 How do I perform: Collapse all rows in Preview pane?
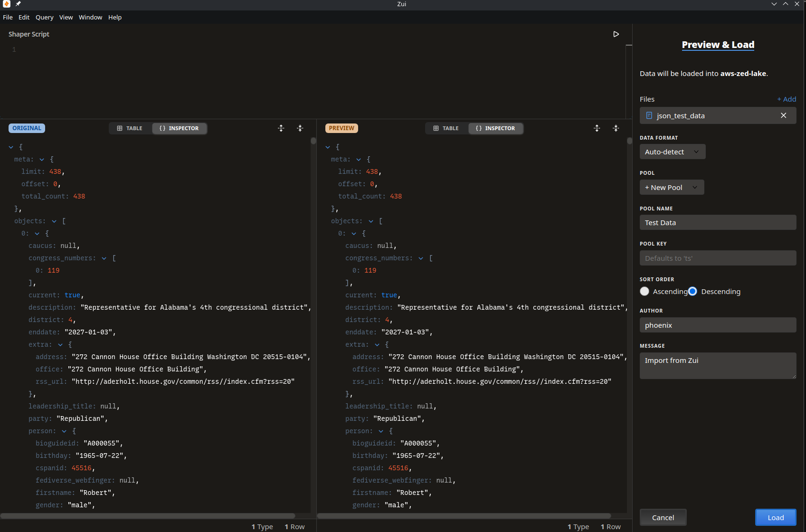click(616, 128)
